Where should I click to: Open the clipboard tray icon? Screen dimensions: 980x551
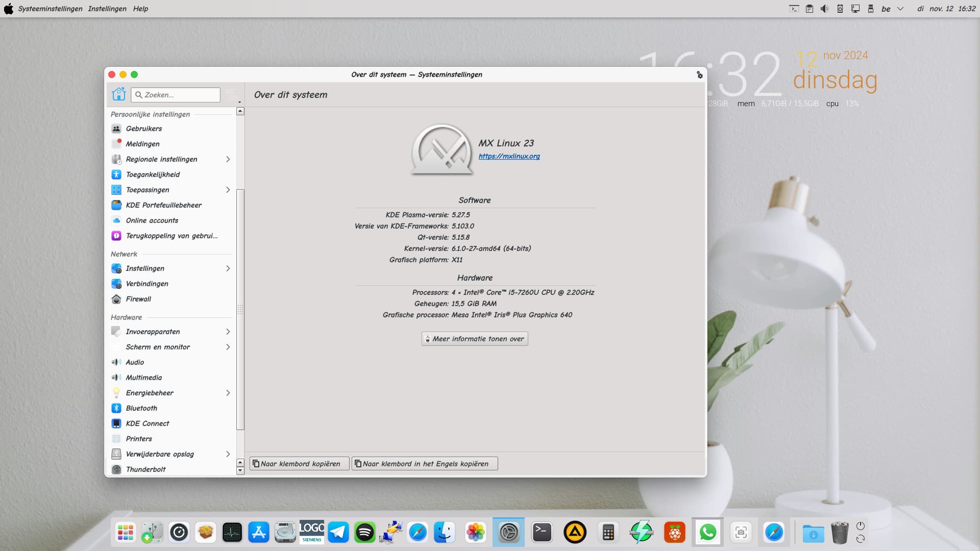tap(809, 9)
